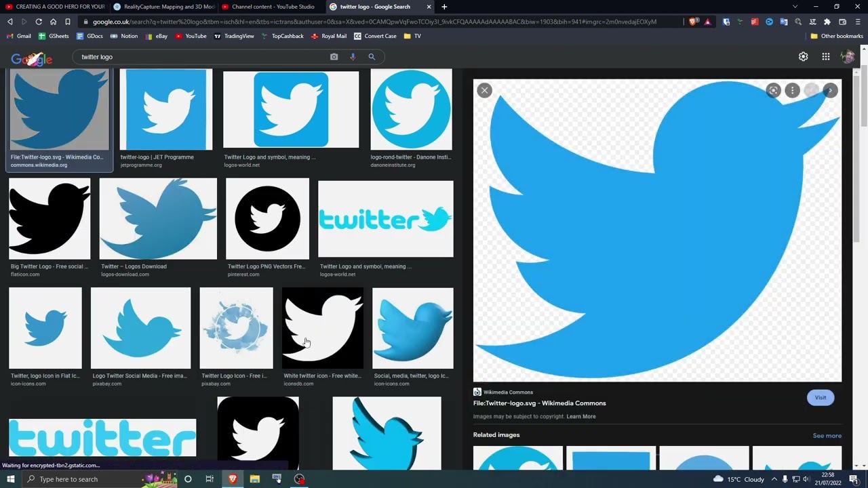Image resolution: width=868 pixels, height=488 pixels.
Task: Start voice search with the microphone
Action: [x=353, y=57]
